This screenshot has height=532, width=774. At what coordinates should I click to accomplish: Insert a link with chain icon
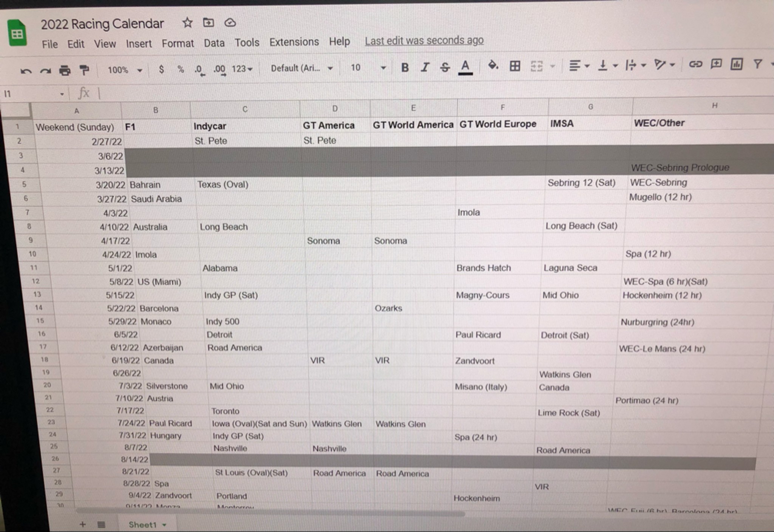point(695,64)
